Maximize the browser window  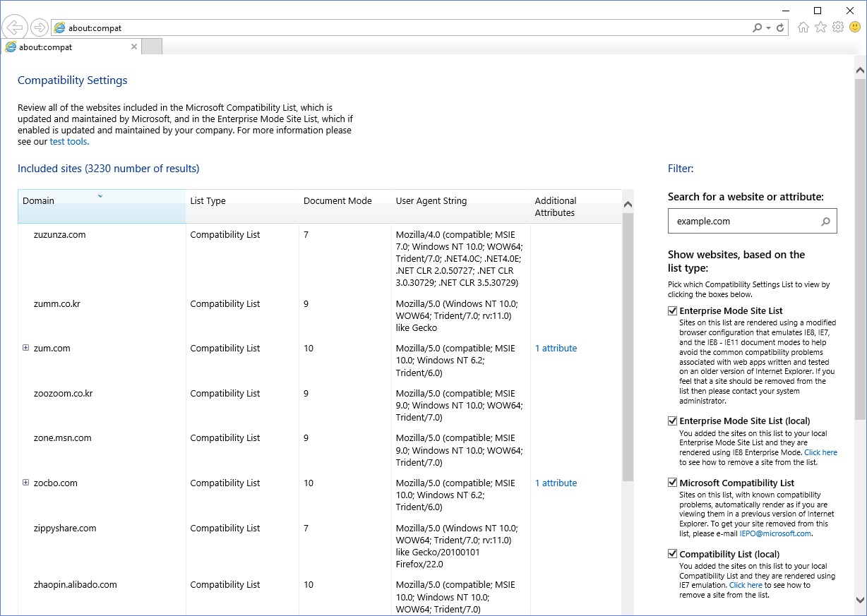pyautogui.click(x=818, y=10)
